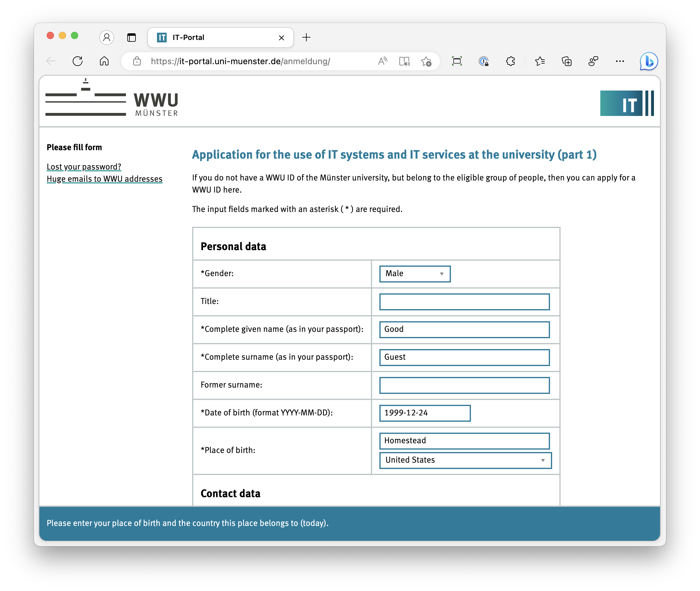Click the Date of birth field
This screenshot has width=700, height=591.
click(x=425, y=413)
